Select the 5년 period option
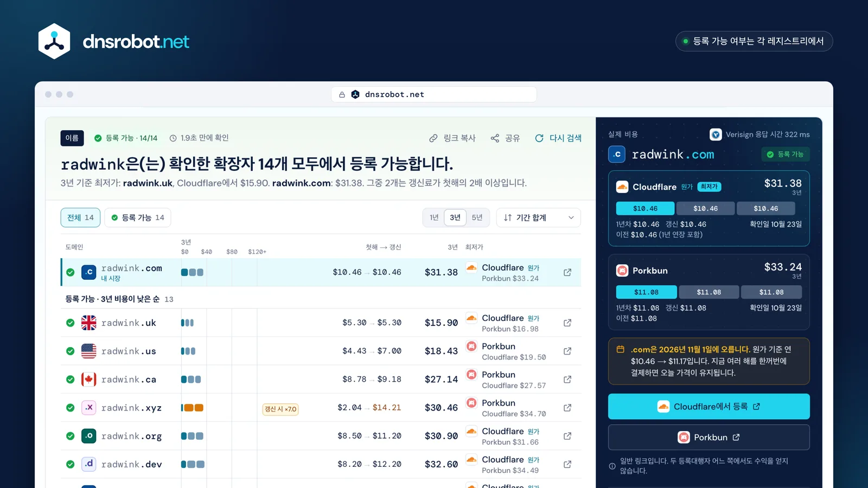 pyautogui.click(x=477, y=217)
